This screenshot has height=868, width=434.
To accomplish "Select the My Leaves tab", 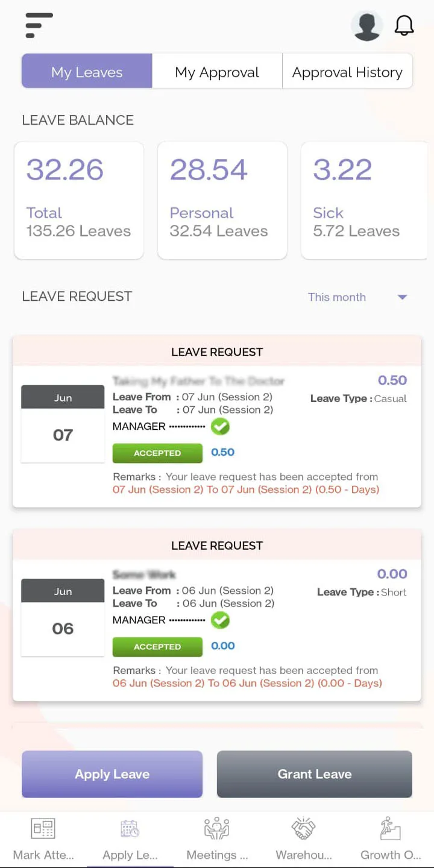I will point(87,72).
